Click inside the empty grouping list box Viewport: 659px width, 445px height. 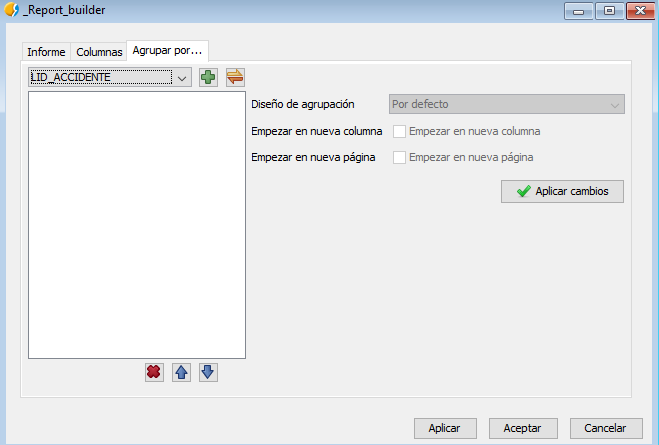[137, 225]
